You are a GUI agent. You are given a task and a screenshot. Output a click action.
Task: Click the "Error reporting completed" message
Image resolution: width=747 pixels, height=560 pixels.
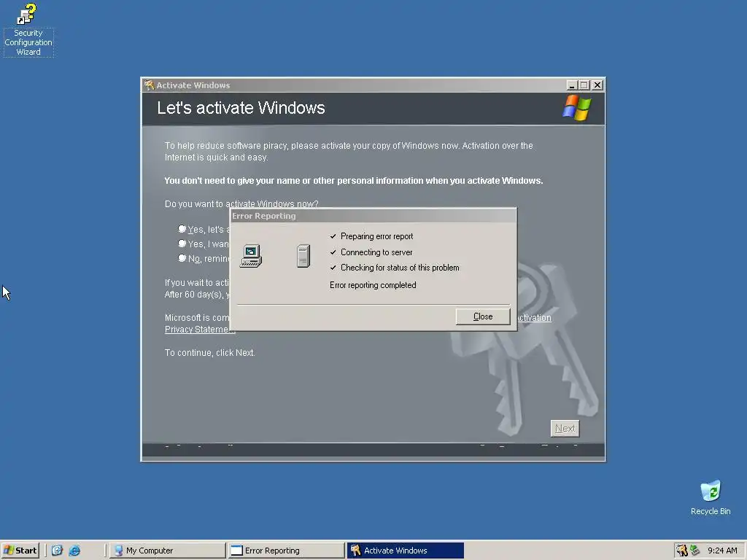tap(373, 285)
